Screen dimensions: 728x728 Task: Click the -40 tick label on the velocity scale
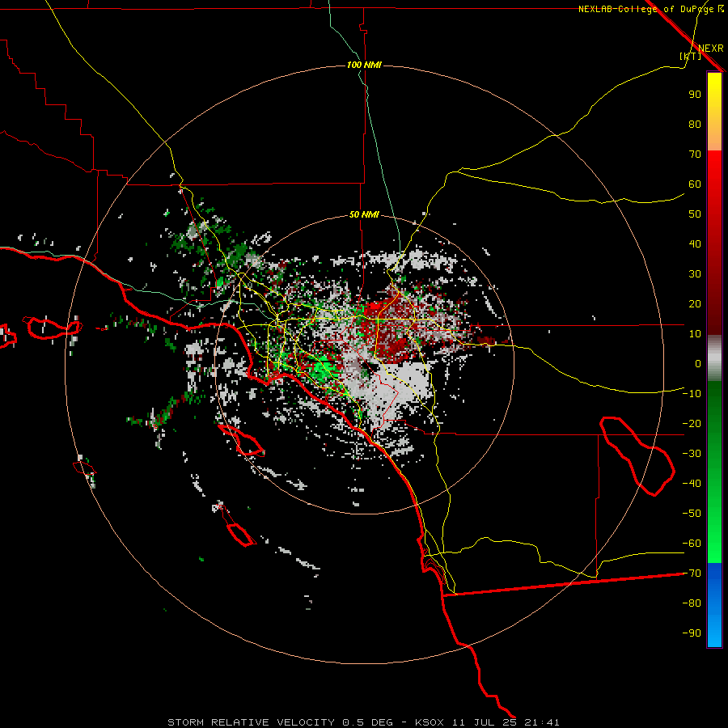coord(692,484)
